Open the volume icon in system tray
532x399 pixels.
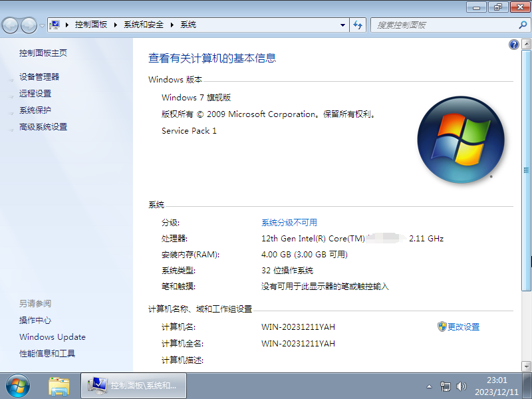[462, 386]
